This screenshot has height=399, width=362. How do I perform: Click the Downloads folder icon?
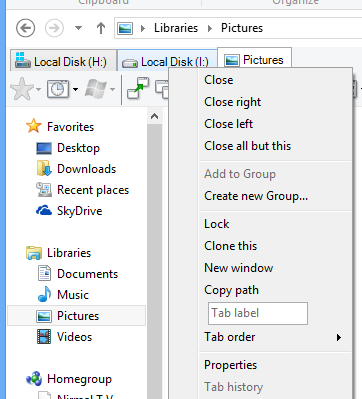(x=44, y=168)
